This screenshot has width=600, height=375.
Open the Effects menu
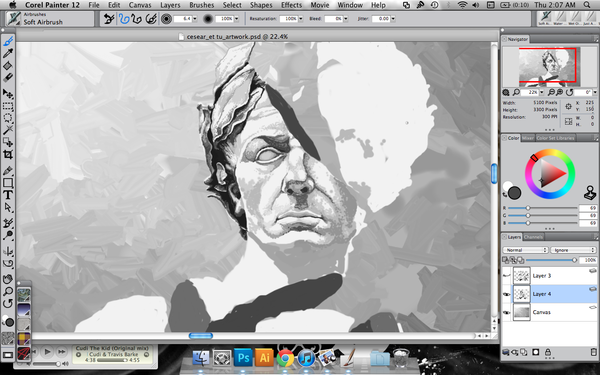[x=291, y=5]
